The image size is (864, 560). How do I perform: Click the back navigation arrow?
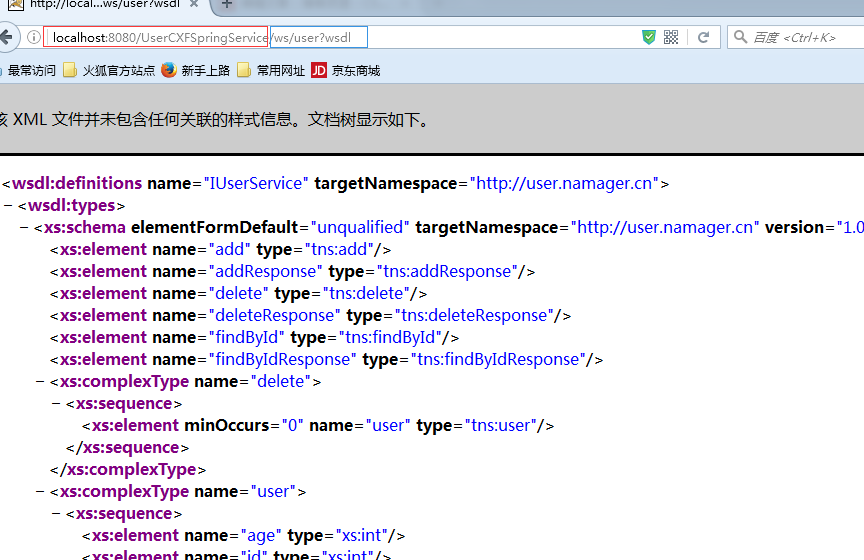point(6,38)
